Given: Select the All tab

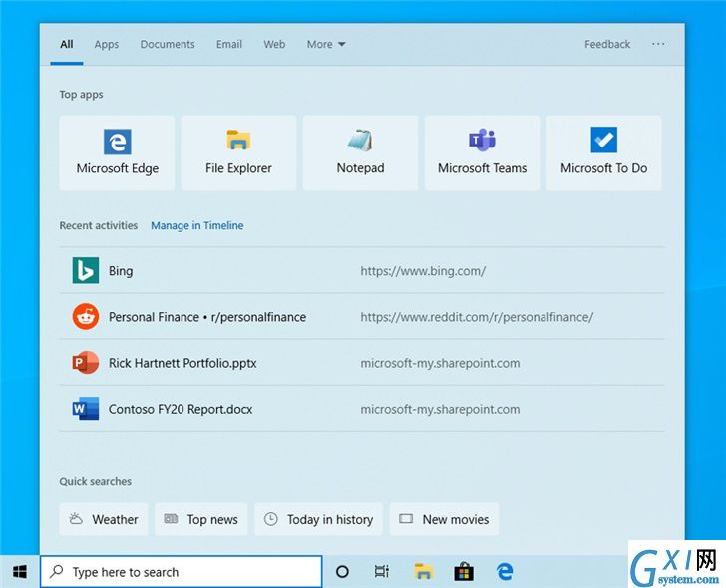Looking at the screenshot, I should (x=67, y=45).
